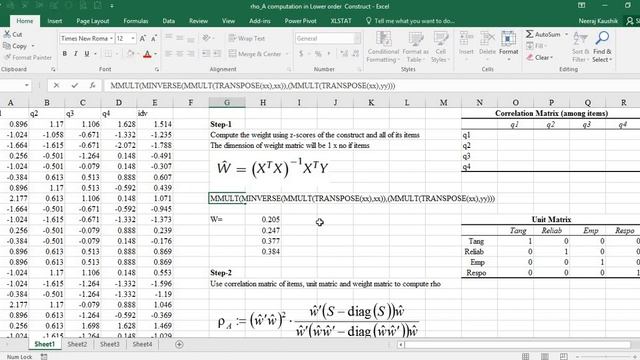
Task: Click the Middle Align icon
Action: [x=180, y=38]
